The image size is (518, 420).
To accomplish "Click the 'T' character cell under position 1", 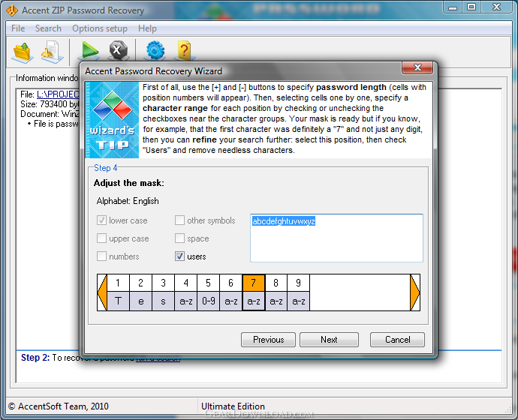I will [x=118, y=301].
